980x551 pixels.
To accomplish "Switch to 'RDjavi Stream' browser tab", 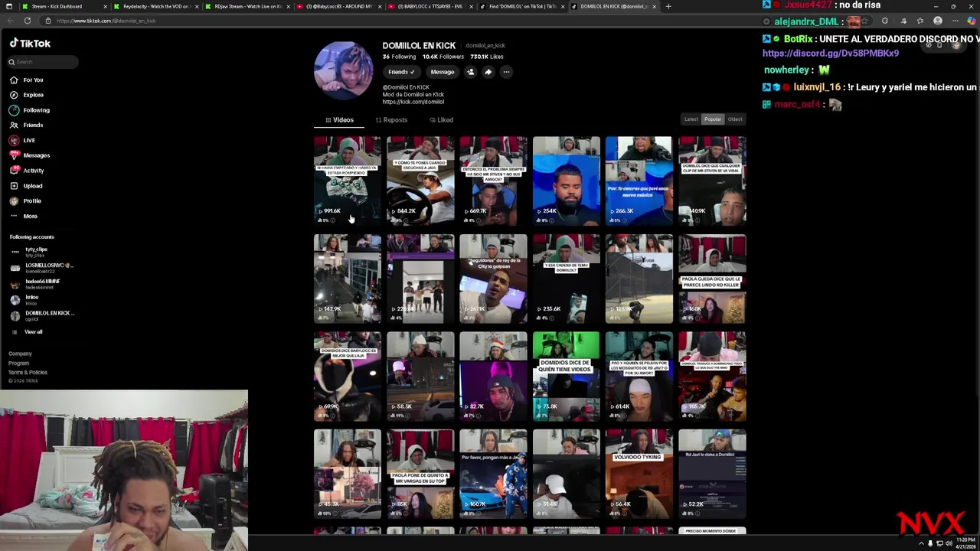I will 247,6.
